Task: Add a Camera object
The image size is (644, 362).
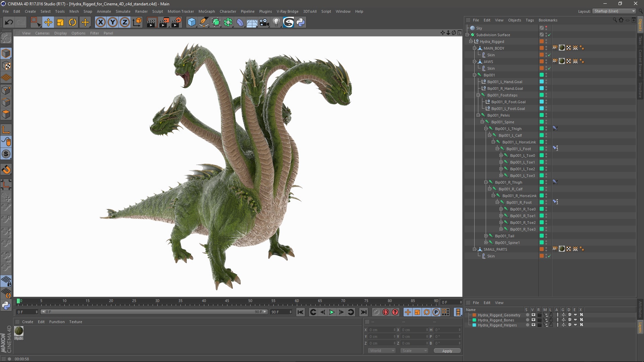Action: pyautogui.click(x=264, y=22)
